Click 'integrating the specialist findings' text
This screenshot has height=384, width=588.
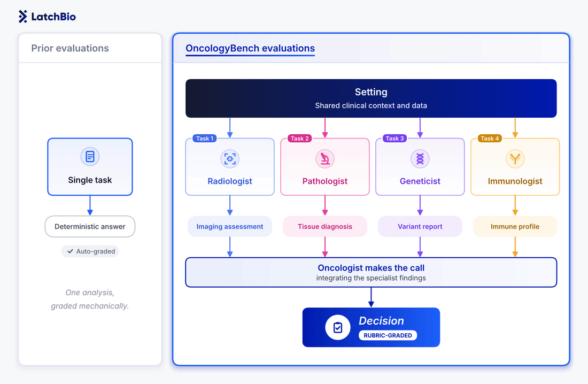click(371, 278)
